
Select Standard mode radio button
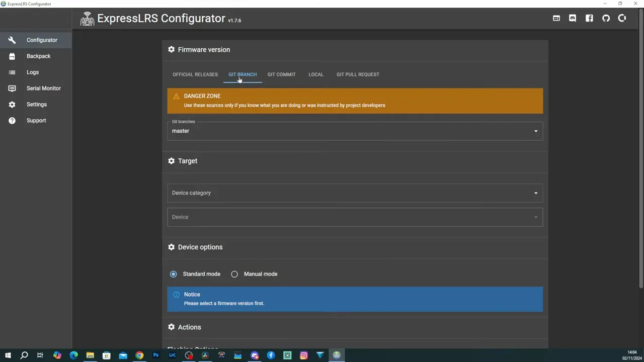[173, 274]
